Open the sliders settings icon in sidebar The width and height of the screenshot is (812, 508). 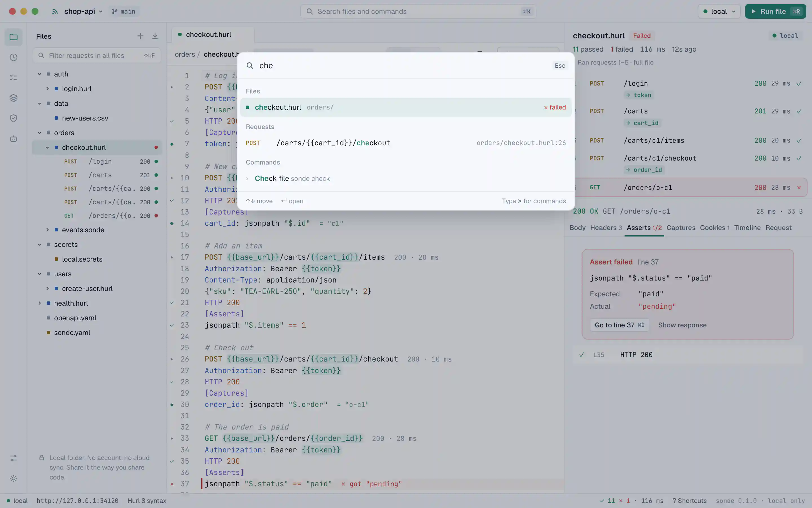[x=14, y=458]
